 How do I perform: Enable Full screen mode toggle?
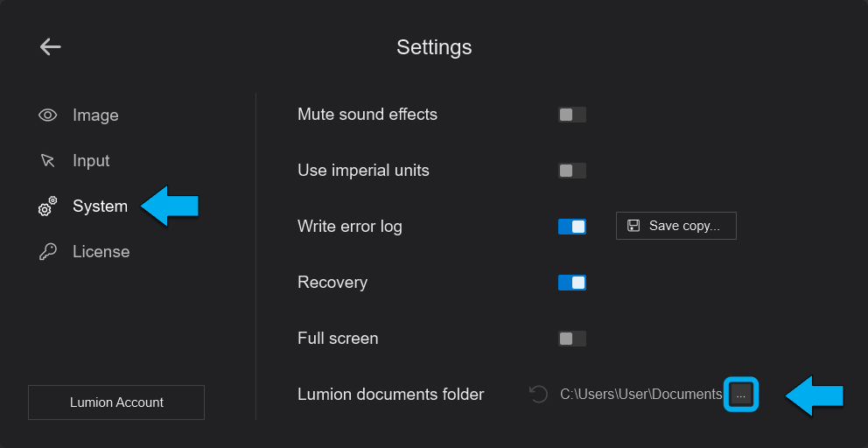click(x=572, y=339)
